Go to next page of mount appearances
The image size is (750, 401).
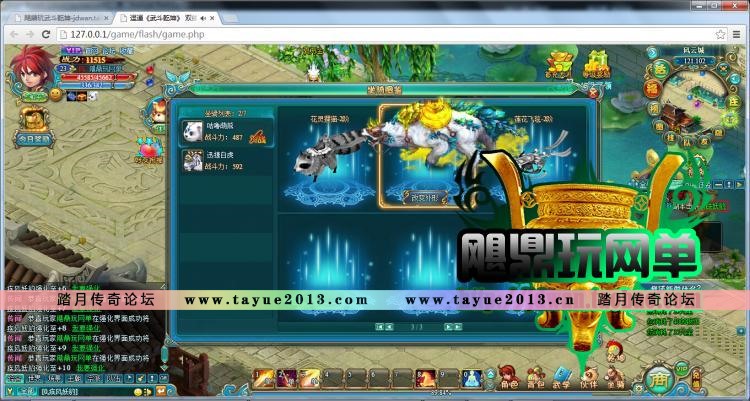[x=449, y=327]
